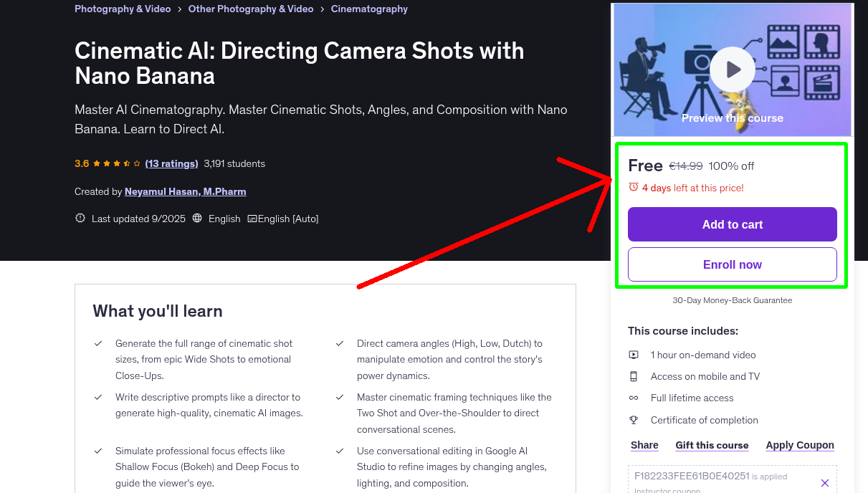This screenshot has width=868, height=493.
Task: Click the on-demand video icon
Action: click(x=634, y=355)
